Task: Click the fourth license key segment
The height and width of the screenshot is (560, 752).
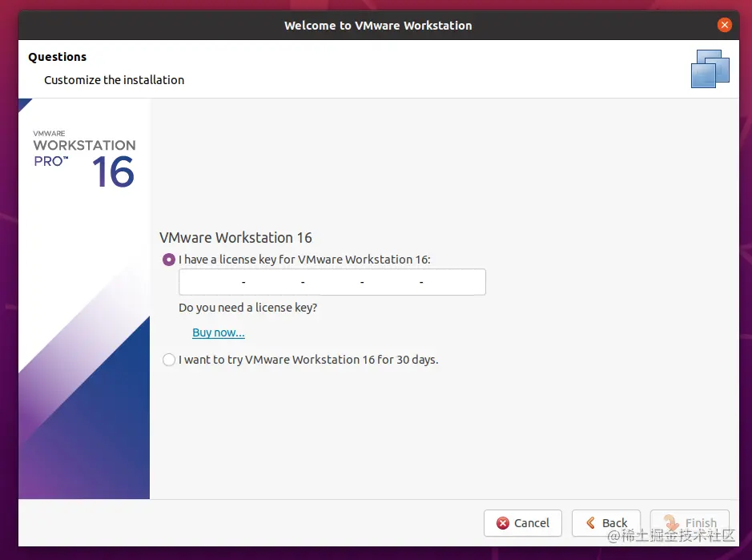Action: click(x=392, y=282)
